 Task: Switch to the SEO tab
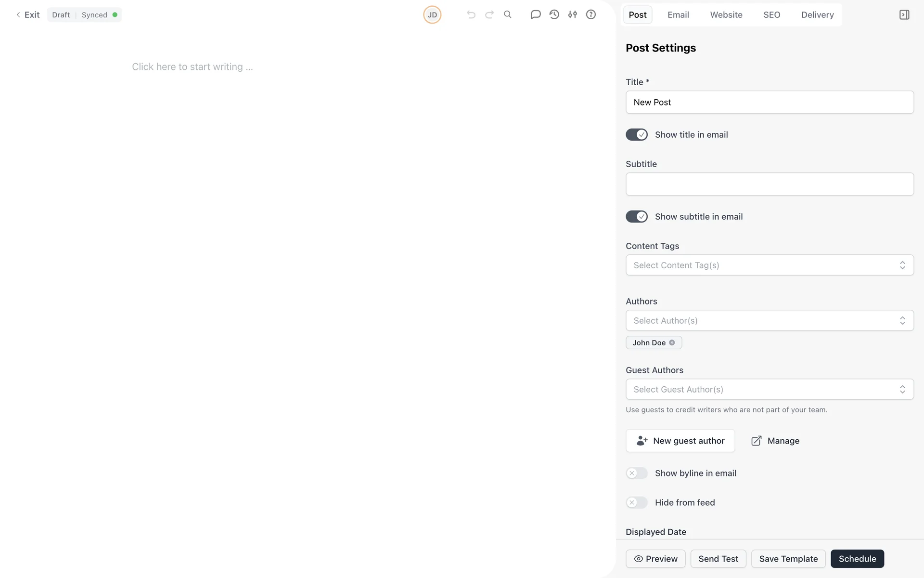[x=771, y=15]
